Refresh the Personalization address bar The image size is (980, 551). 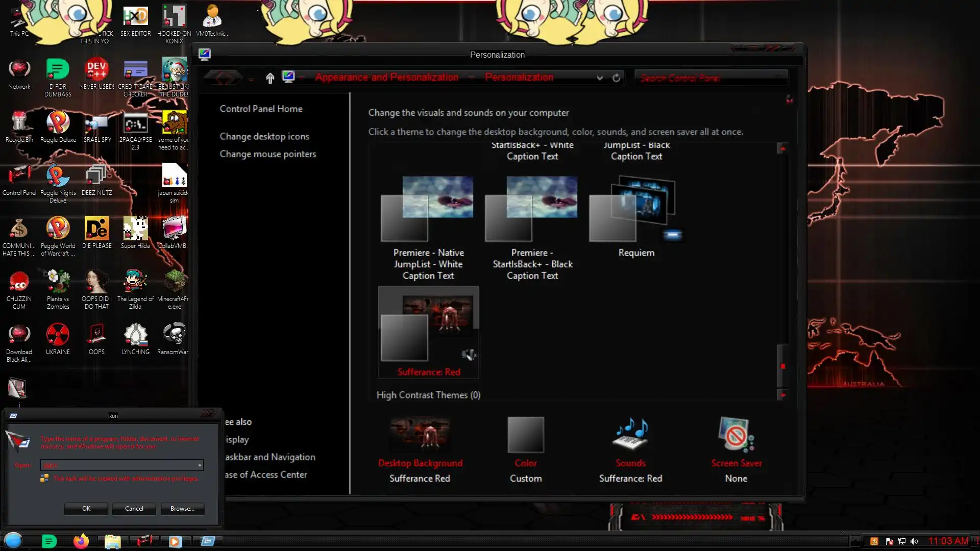pos(617,78)
